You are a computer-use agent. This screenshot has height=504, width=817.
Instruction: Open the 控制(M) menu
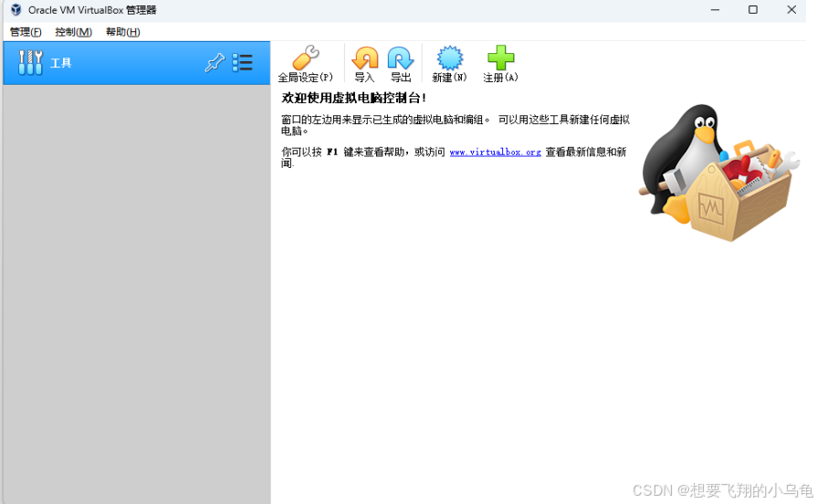73,32
